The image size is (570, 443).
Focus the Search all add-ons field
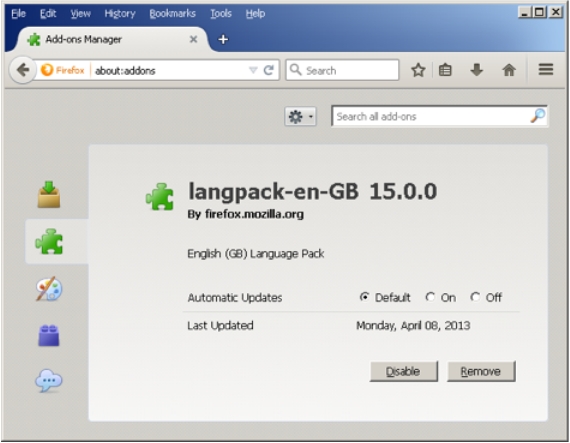[439, 116]
